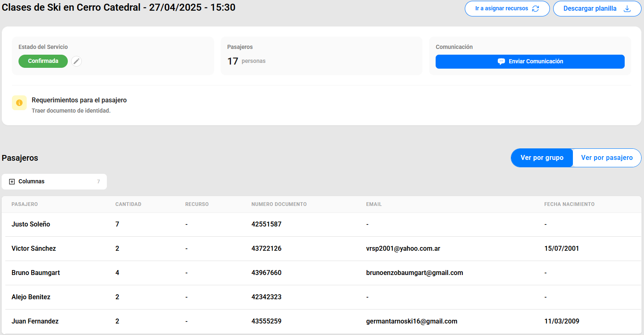This screenshot has height=335, width=644.
Task: Click the EMAIL column header
Action: (374, 204)
